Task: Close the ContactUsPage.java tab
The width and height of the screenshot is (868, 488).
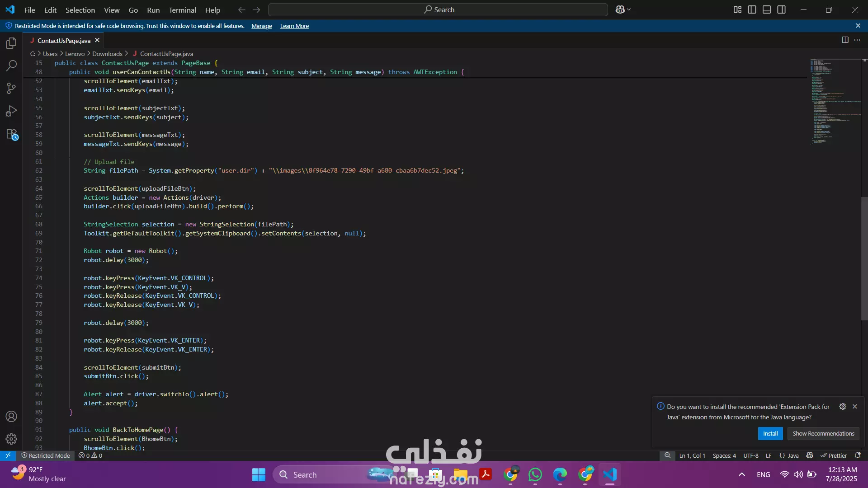Action: click(97, 41)
